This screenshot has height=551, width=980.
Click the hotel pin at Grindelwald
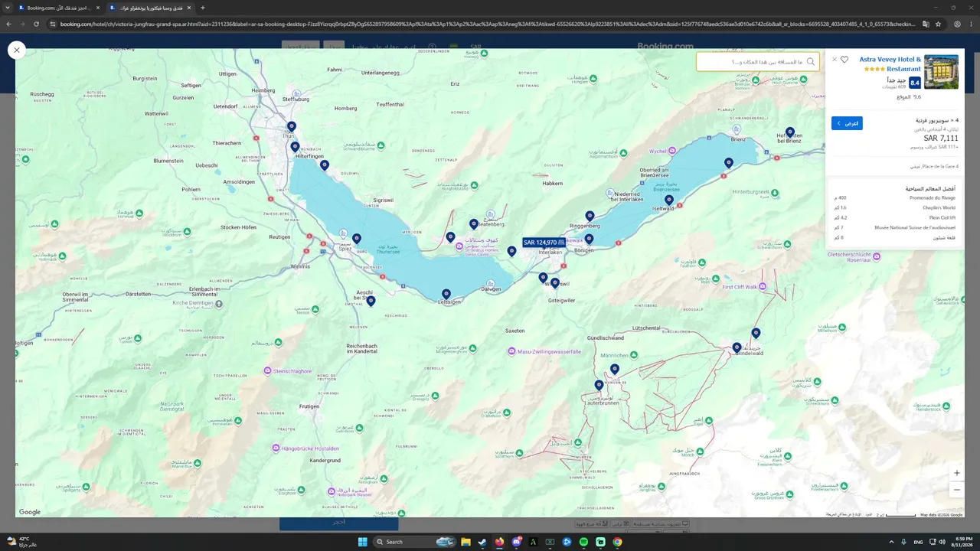(737, 348)
